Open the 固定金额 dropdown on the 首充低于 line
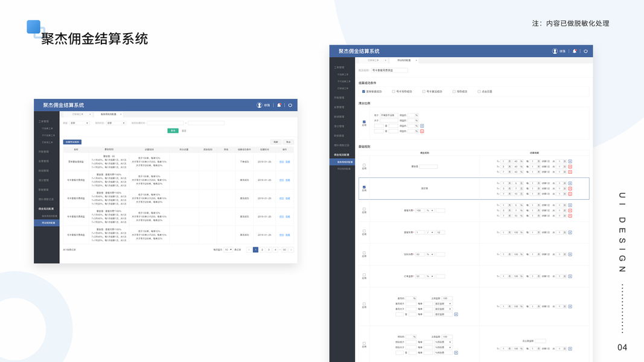This screenshot has height=362, width=644. 443,303
